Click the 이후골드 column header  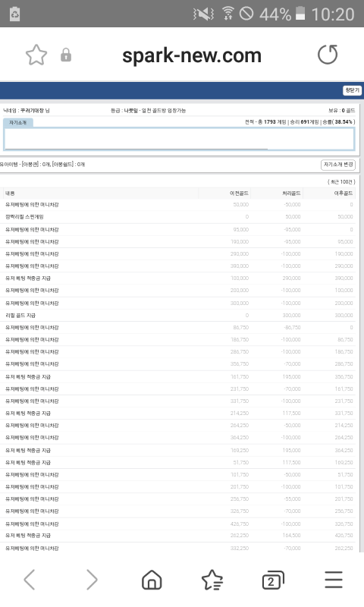click(x=344, y=193)
